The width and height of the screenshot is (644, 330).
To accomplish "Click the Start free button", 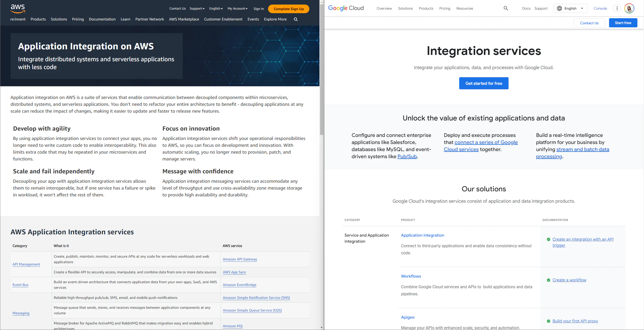I will [x=623, y=23].
